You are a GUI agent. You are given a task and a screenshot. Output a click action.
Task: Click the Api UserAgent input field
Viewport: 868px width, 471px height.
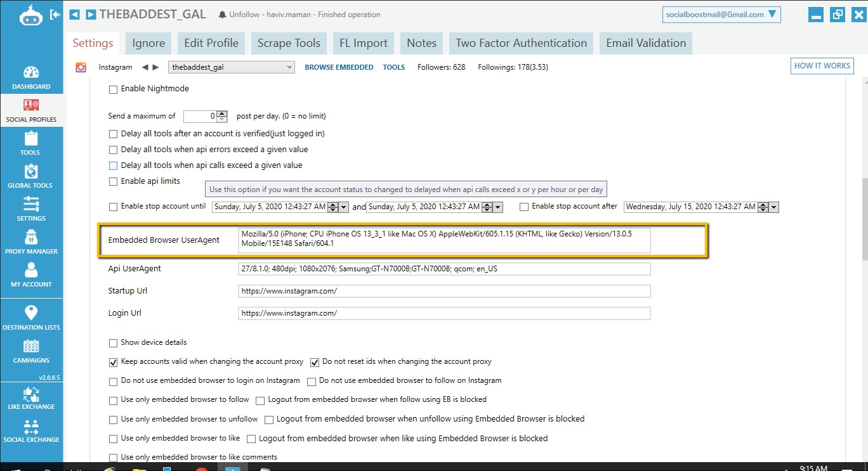(x=444, y=269)
